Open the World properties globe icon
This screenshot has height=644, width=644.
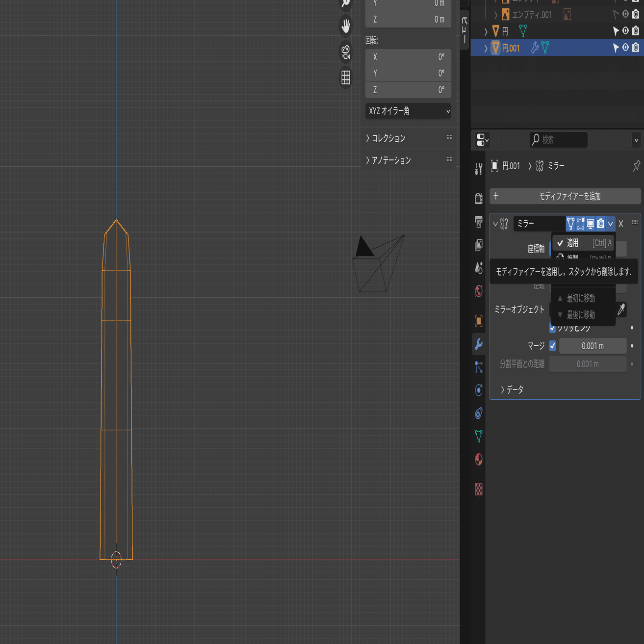[x=479, y=291]
